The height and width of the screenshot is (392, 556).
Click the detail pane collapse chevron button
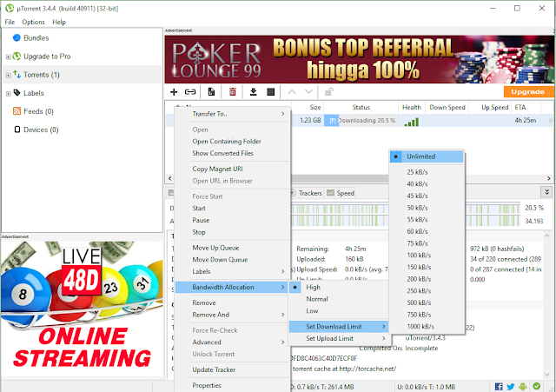[x=546, y=192]
